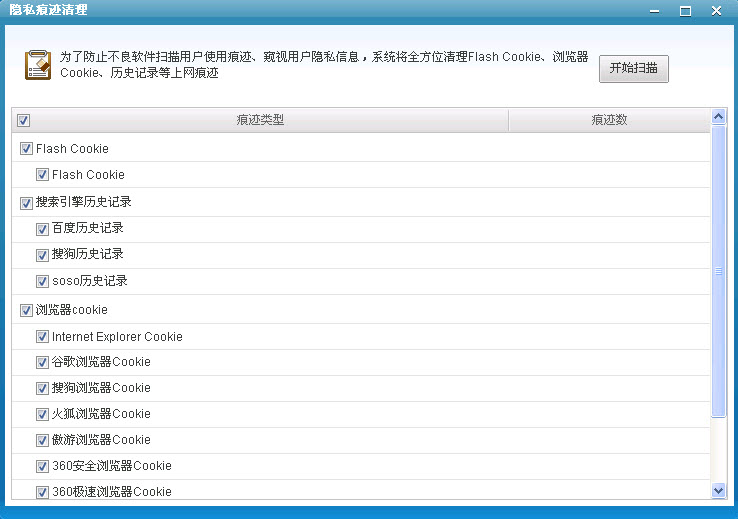Click the vertical scrollbar thumb
Screen dimensions: 738x519
[x=718, y=270]
